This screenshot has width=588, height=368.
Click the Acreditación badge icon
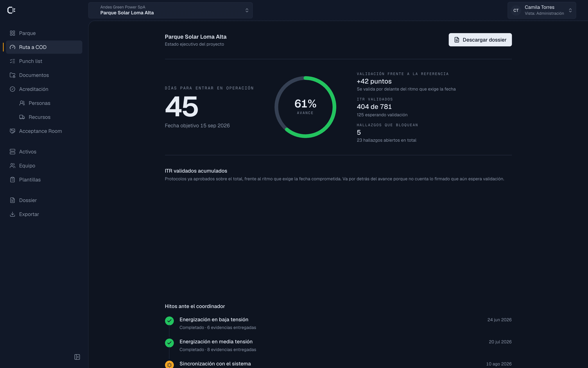coord(12,89)
